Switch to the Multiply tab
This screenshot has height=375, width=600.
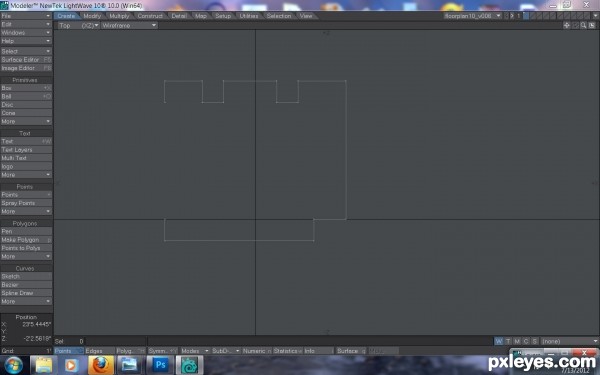click(119, 16)
